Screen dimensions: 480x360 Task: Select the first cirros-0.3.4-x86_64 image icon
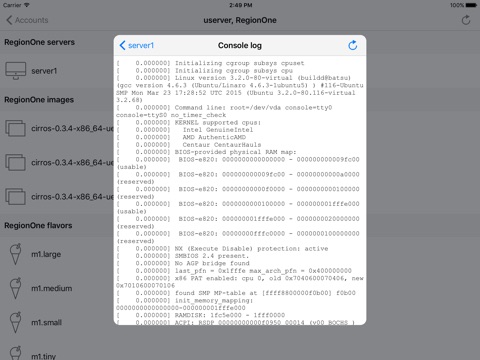pos(15,128)
